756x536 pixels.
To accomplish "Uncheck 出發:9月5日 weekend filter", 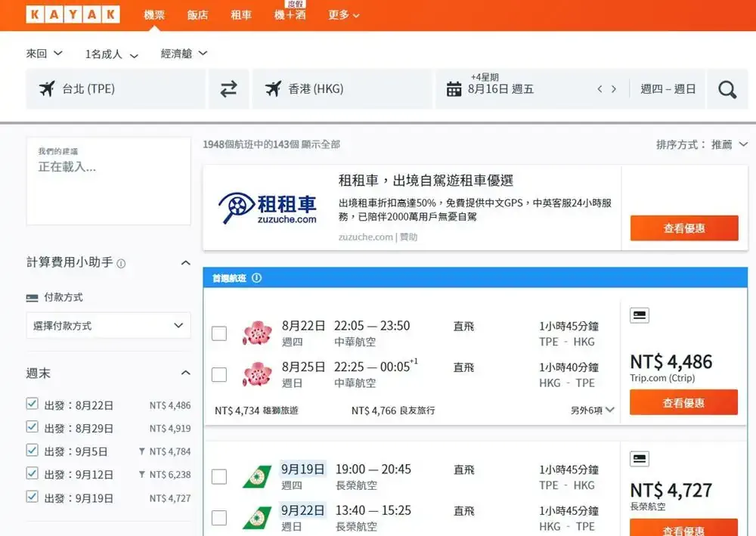I will coord(32,451).
